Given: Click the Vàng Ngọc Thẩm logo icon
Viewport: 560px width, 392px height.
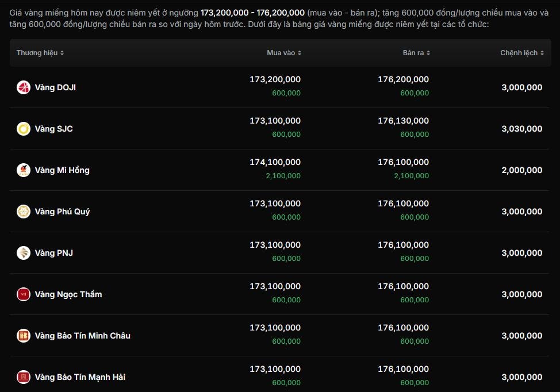Looking at the screenshot, I should click(24, 294).
